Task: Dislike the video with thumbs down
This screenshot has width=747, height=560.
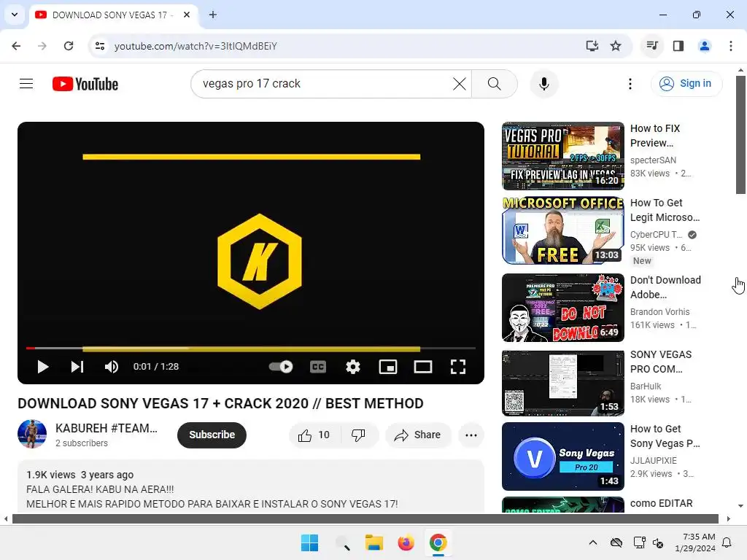Action: point(359,435)
